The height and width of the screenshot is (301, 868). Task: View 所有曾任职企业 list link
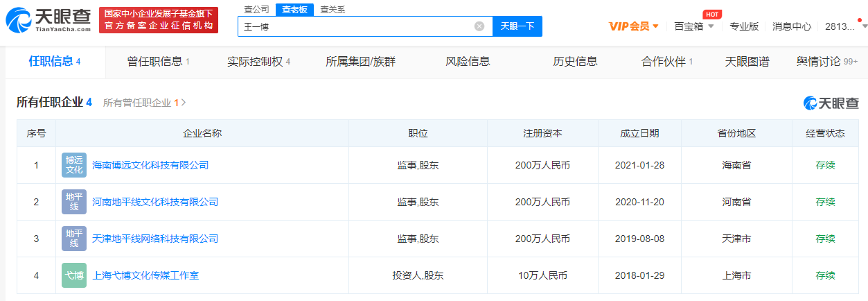tap(144, 103)
